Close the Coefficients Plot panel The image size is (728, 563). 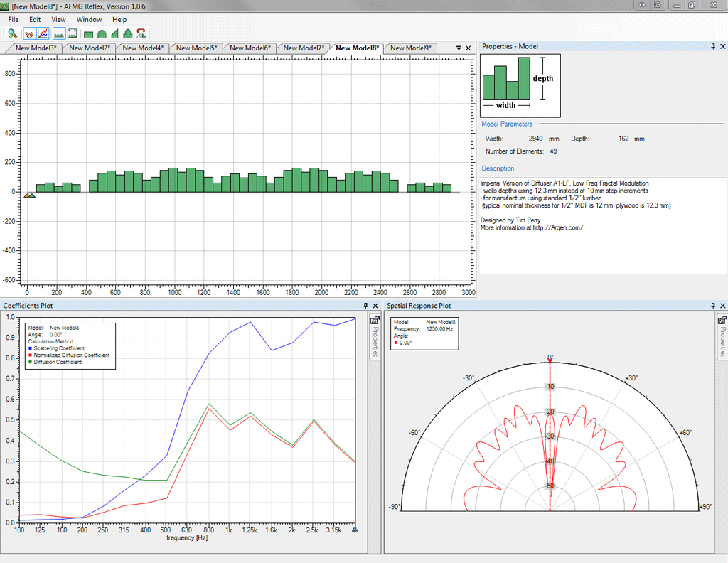(x=375, y=306)
